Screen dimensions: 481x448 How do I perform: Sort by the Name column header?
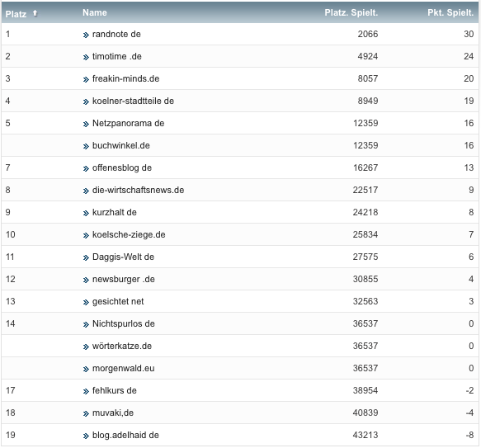(95, 12)
